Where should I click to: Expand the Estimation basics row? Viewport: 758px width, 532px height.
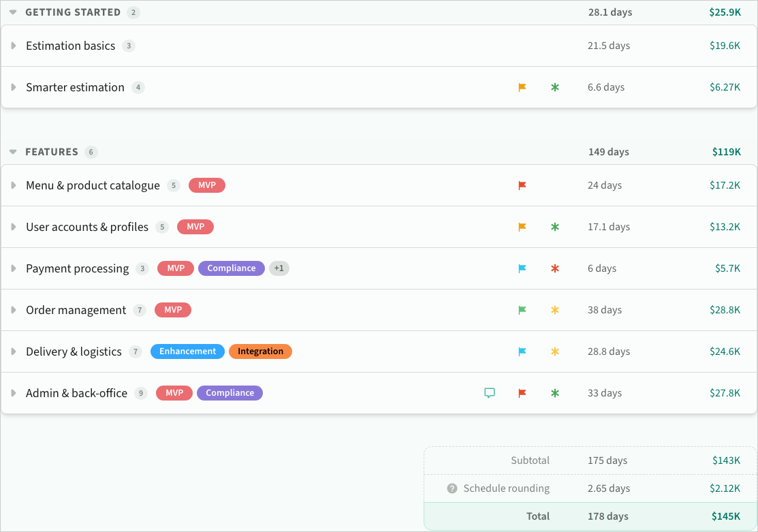14,46
